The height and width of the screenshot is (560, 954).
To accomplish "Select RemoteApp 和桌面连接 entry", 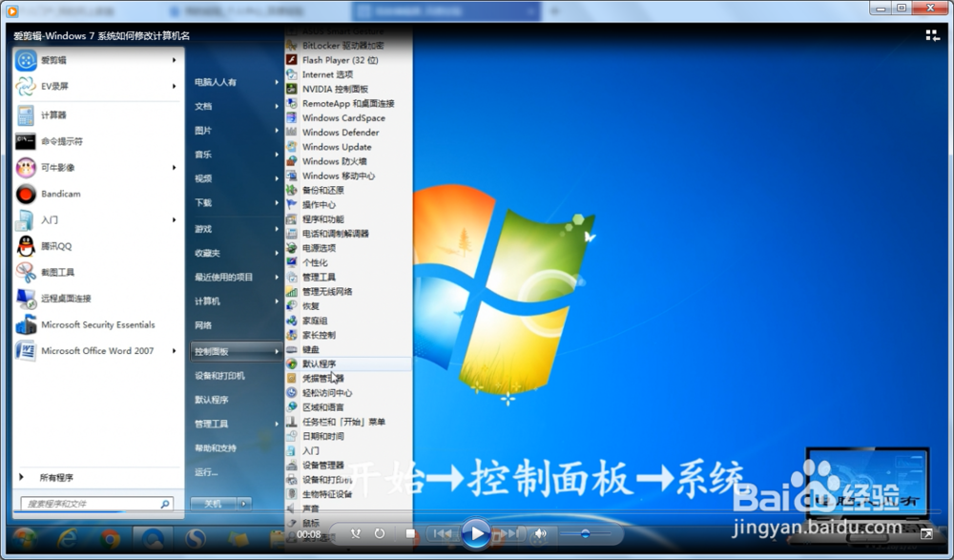I will [x=348, y=103].
